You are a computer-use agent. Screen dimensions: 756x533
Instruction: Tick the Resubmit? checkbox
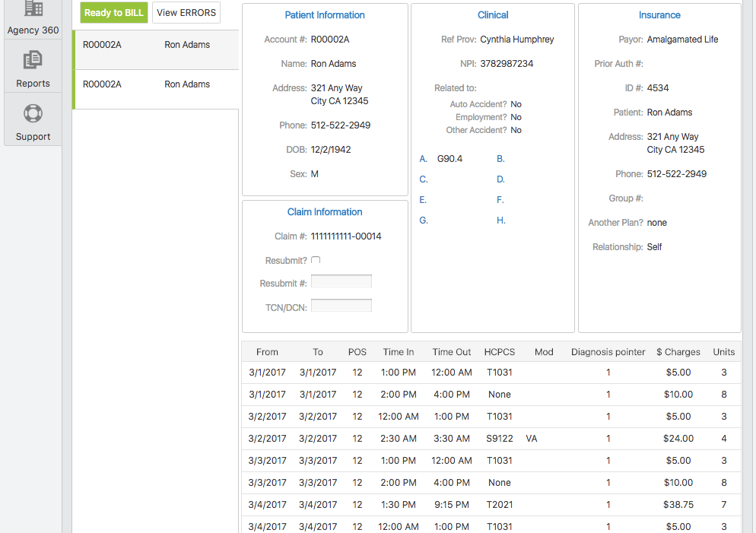[316, 260]
